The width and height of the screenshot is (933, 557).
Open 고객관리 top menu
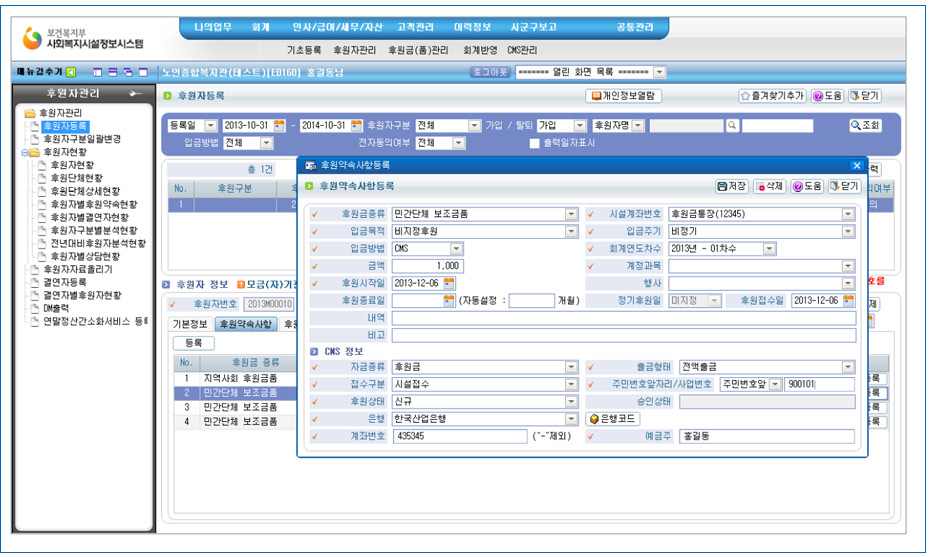[415, 27]
